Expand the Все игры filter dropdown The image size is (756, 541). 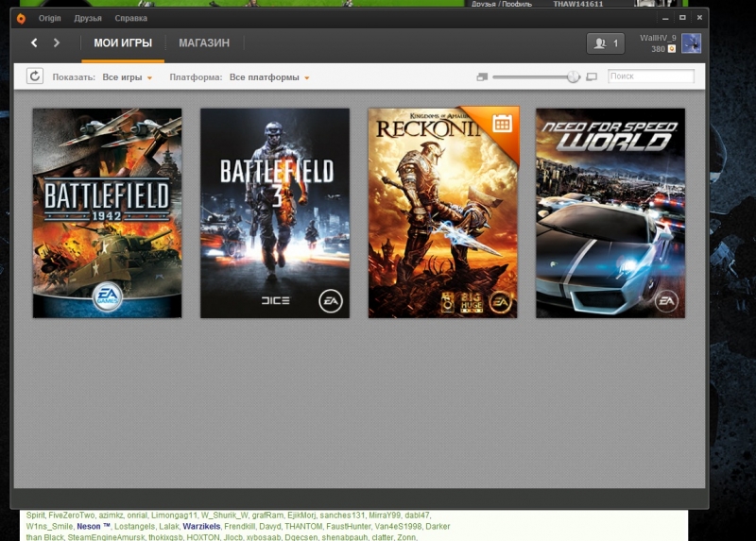[x=128, y=77]
